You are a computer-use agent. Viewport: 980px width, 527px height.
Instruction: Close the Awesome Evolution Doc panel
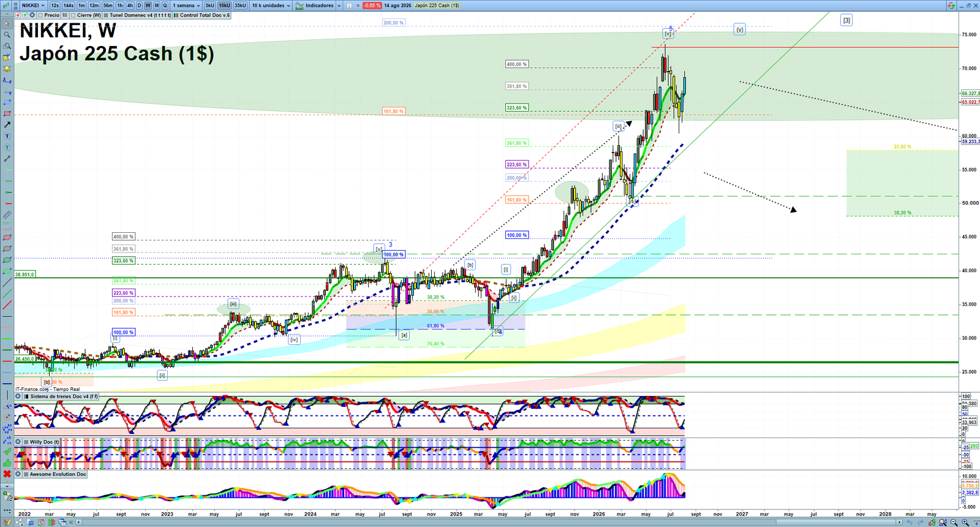point(18,474)
